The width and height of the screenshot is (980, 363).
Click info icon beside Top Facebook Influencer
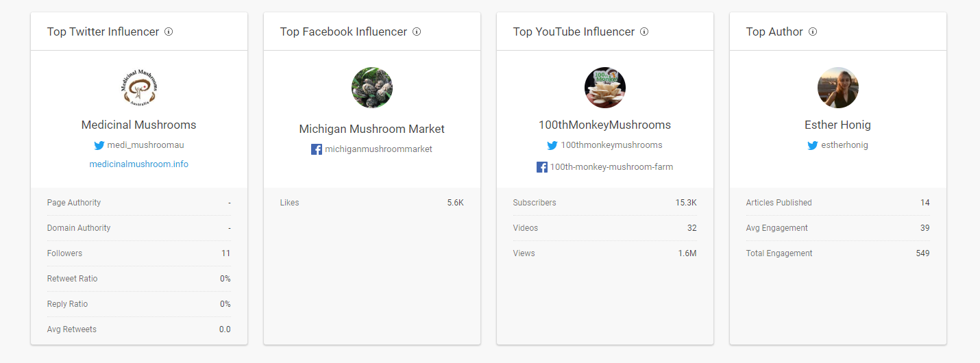[417, 32]
